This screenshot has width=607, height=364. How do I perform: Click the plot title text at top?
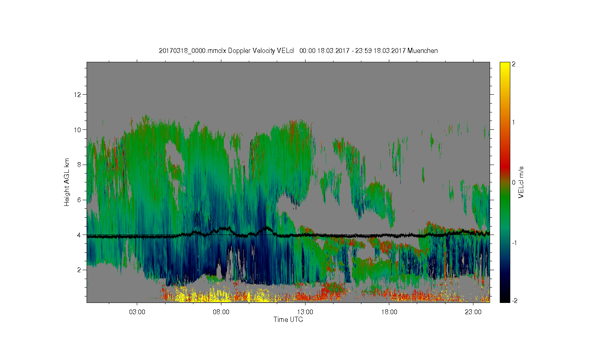(x=298, y=51)
